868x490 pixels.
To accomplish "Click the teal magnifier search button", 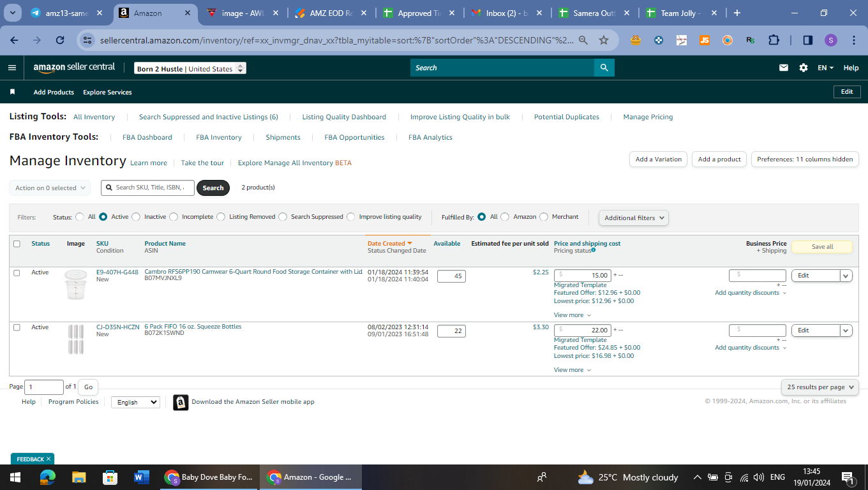I will click(604, 68).
